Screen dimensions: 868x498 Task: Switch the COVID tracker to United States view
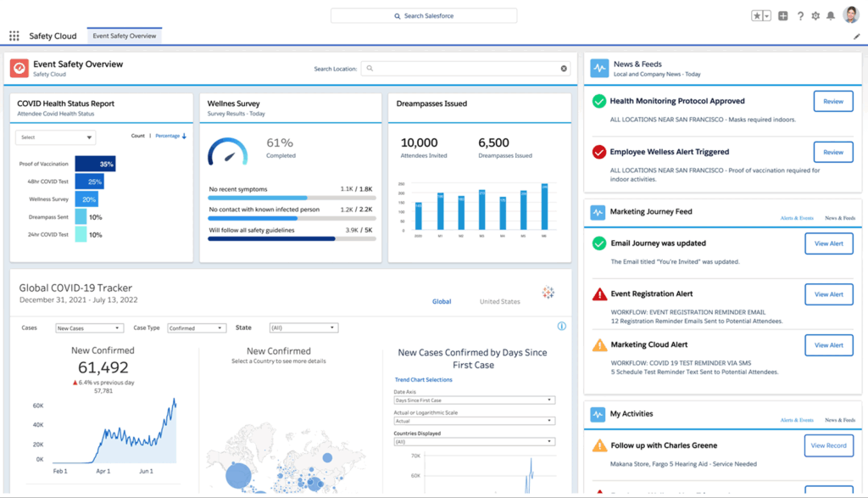[x=499, y=302]
